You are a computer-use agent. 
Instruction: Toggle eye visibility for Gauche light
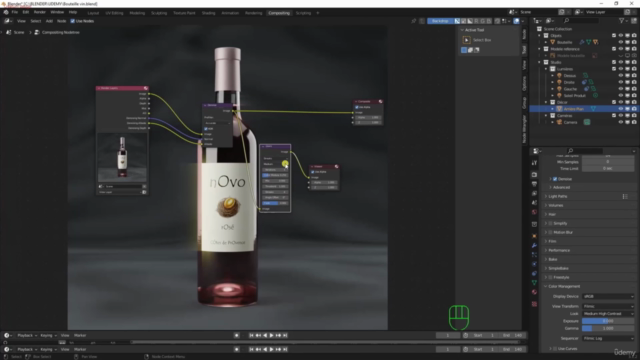[621, 89]
